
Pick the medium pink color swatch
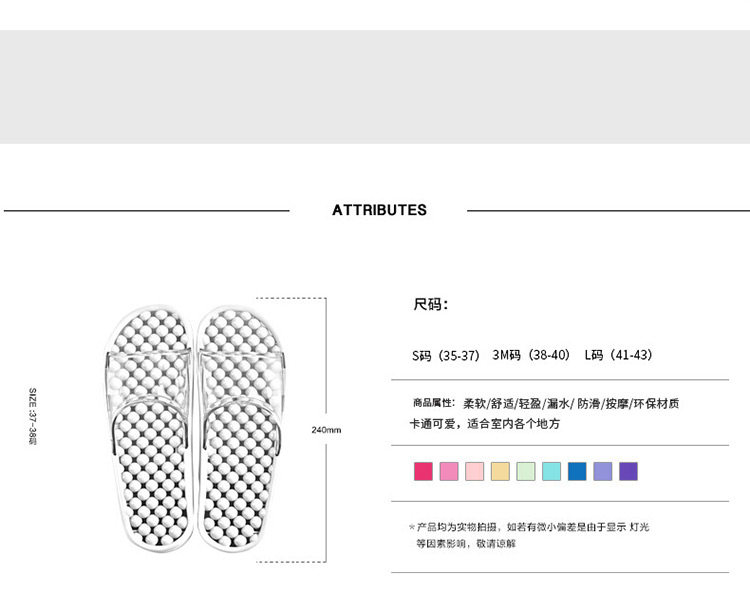pos(449,471)
